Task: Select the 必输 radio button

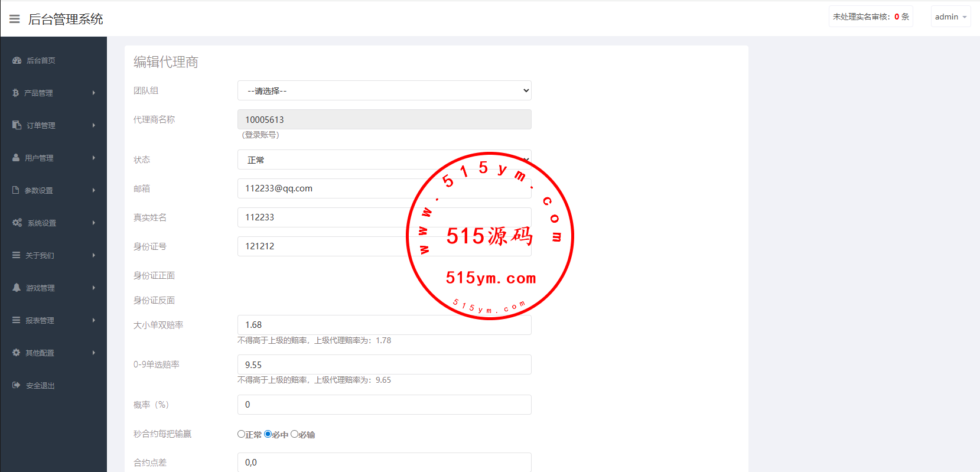Action: 294,434
